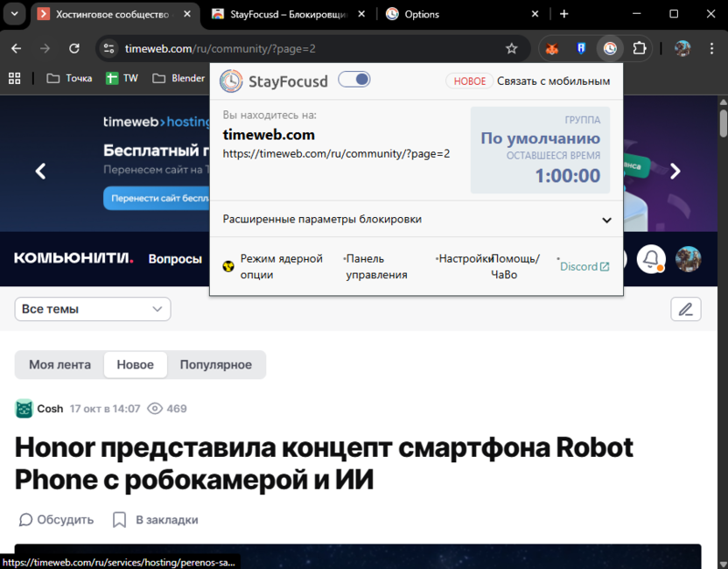The image size is (728, 569).
Task: Bookmark the page via the star icon
Action: point(512,48)
